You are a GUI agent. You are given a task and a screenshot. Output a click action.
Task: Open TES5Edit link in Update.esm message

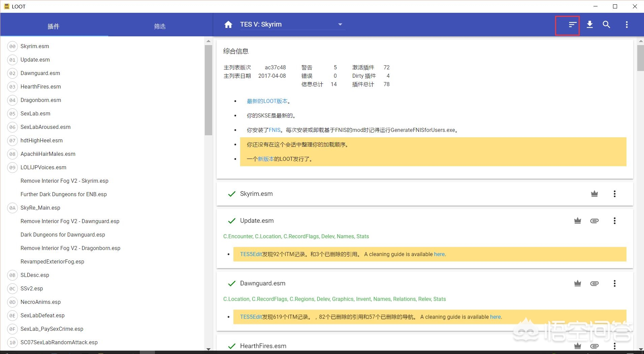click(x=251, y=254)
